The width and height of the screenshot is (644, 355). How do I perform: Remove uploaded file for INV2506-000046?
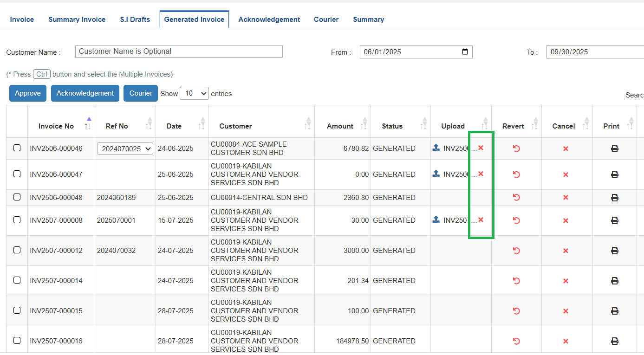(481, 148)
